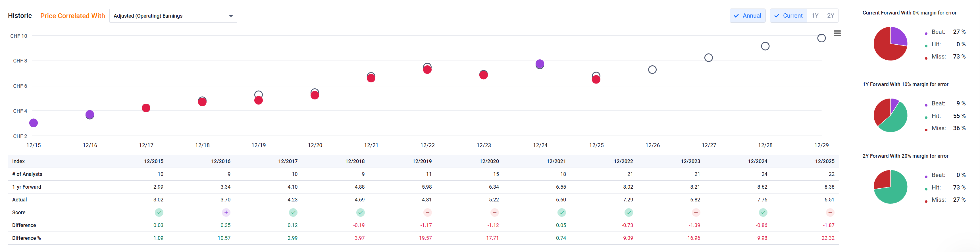Switch to the 2Y forward view

[831, 16]
